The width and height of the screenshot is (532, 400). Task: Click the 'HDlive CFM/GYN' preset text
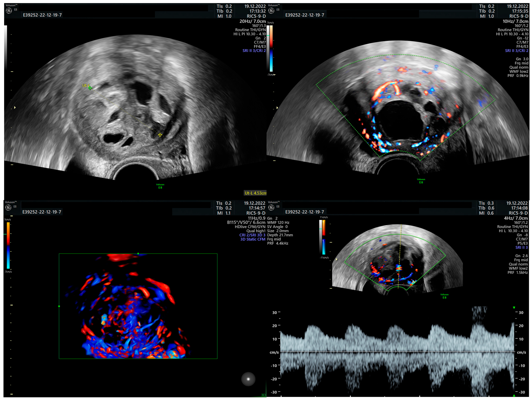click(250, 227)
